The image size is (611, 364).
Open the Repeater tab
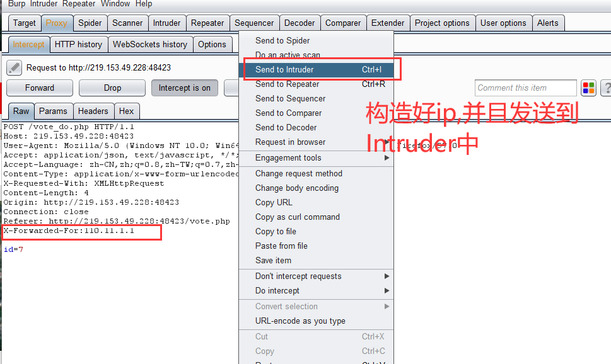click(x=207, y=23)
